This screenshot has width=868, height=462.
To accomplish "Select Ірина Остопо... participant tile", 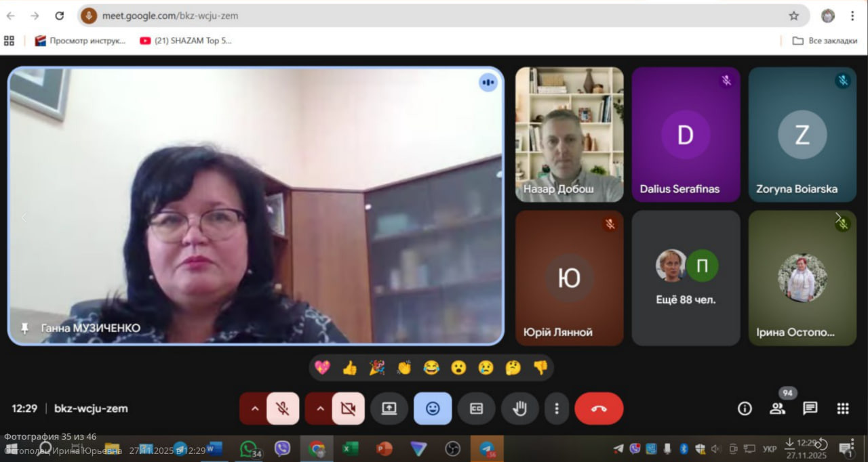I will tap(802, 278).
